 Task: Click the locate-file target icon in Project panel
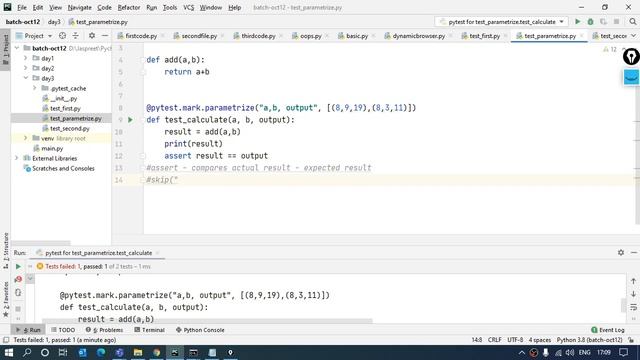pos(62,36)
